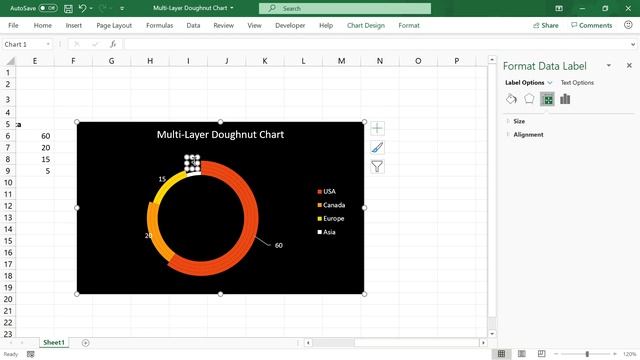
Task: Open the Page Layout tab
Action: pos(114,25)
